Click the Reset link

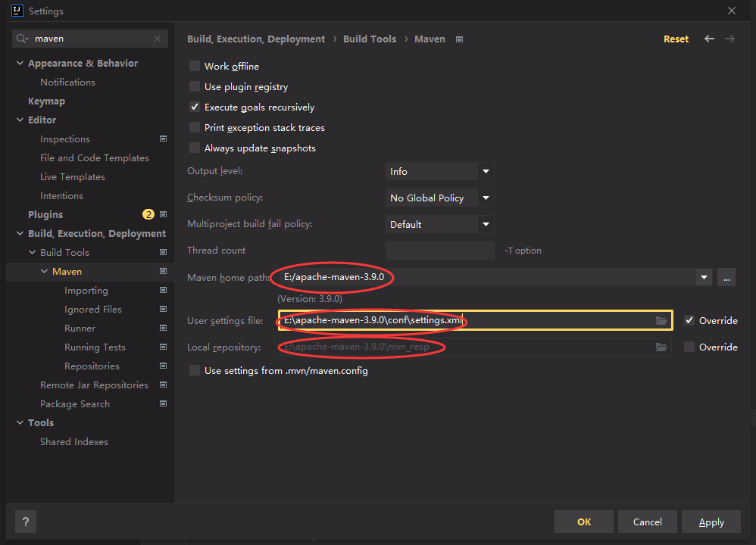676,39
